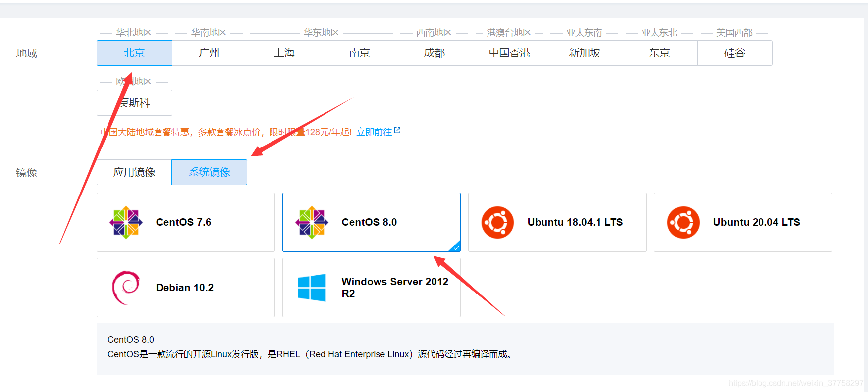Select the 广州 region
This screenshot has height=392, width=868.
click(210, 53)
